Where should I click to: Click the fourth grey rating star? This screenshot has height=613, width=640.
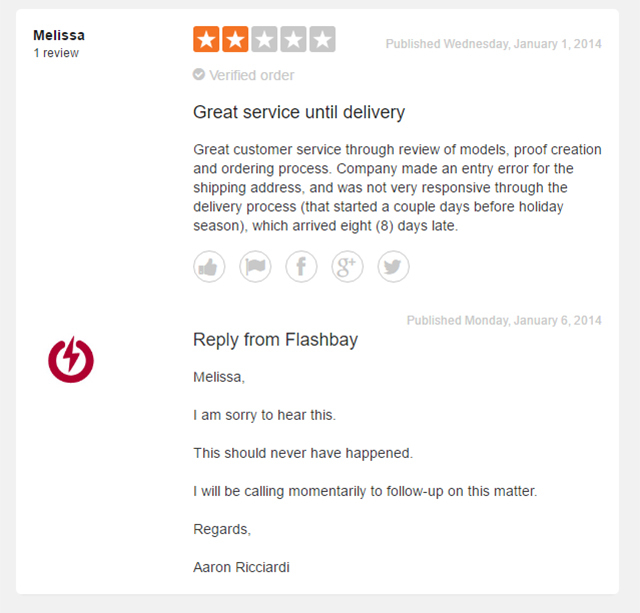coord(293,40)
